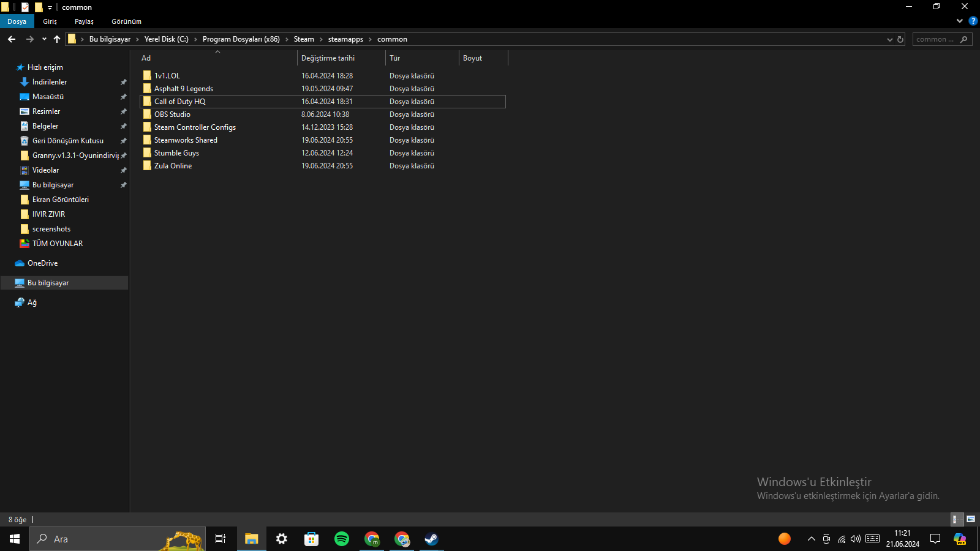Viewport: 980px width, 551px height.
Task: Open the Görünüm ribbon tab
Action: point(127,21)
